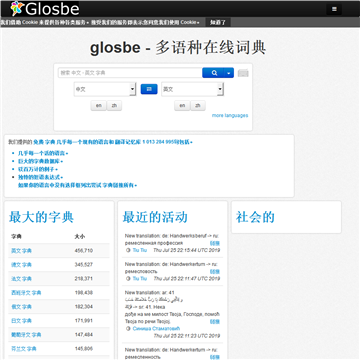360x360 pixels.
Task: Open the 独特的短语表达式 bullet link
Action: (x=39, y=177)
